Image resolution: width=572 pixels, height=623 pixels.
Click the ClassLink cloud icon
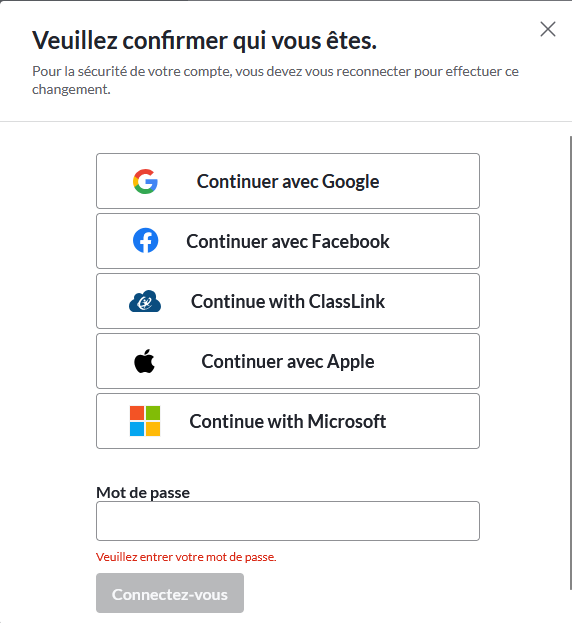click(145, 301)
